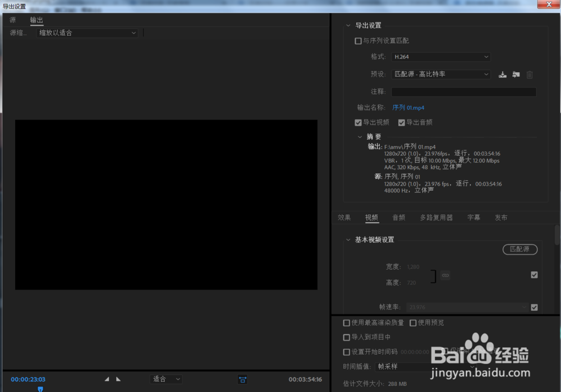Collapse the 导出设置 section
The image size is (561, 392).
pyautogui.click(x=348, y=25)
